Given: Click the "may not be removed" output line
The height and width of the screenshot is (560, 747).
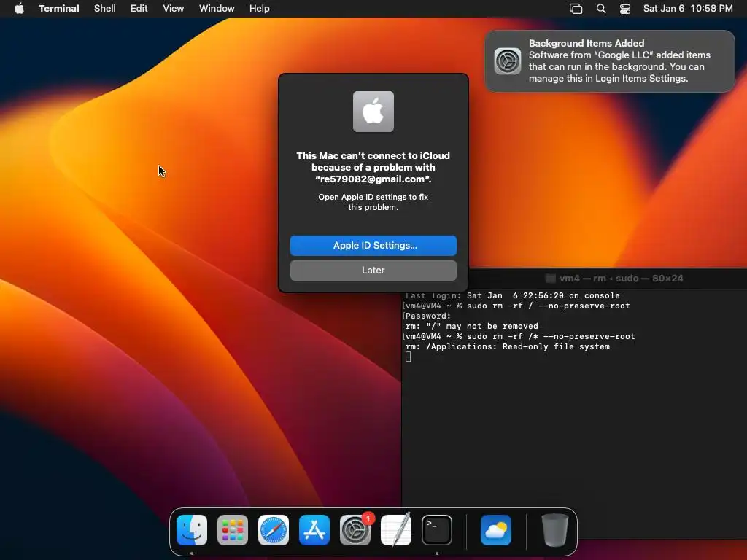Looking at the screenshot, I should click(x=472, y=326).
